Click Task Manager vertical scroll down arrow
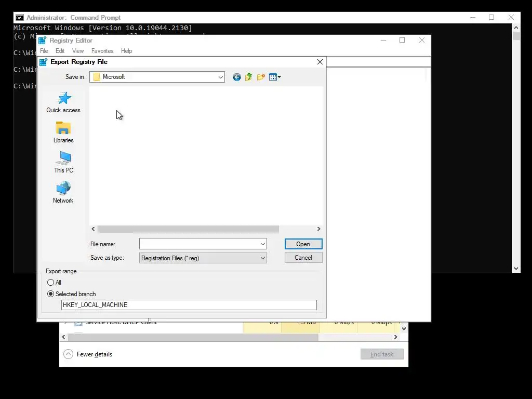The width and height of the screenshot is (532, 399). (404, 328)
